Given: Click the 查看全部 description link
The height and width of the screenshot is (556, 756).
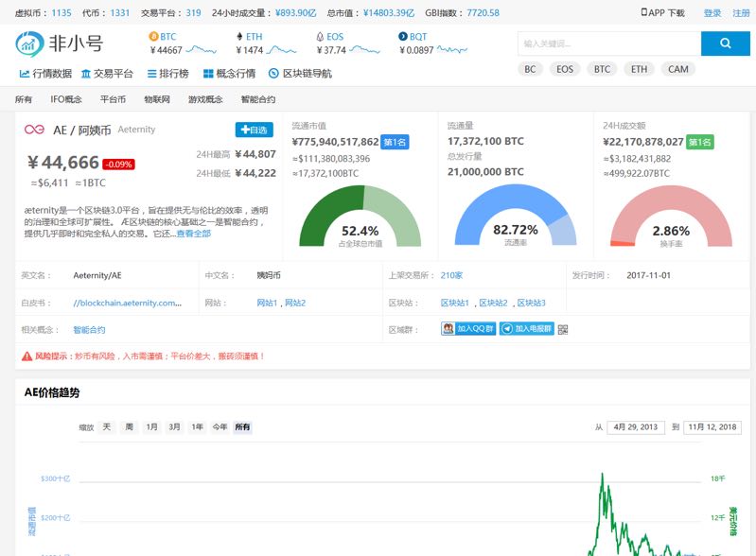Looking at the screenshot, I should coord(193,234).
